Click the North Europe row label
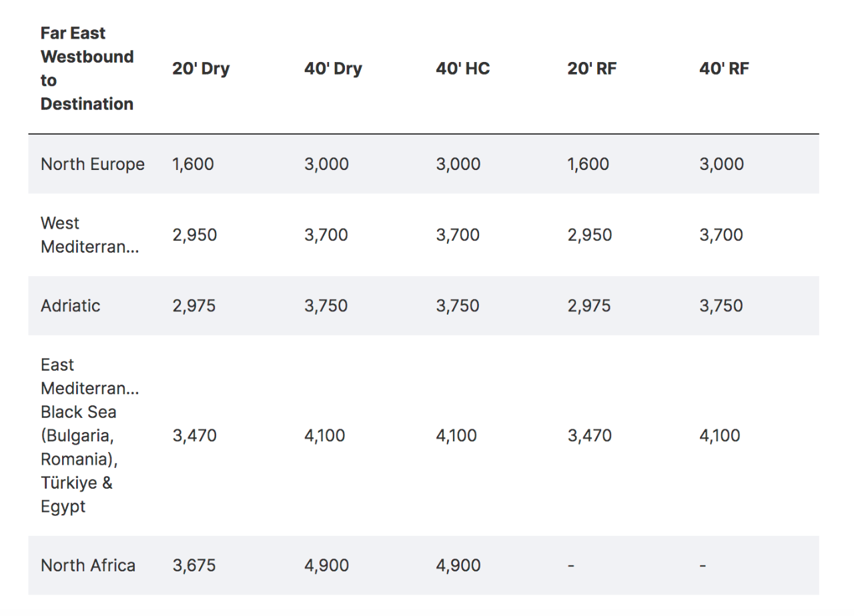Viewport: 854px width, 616px height. point(93,164)
